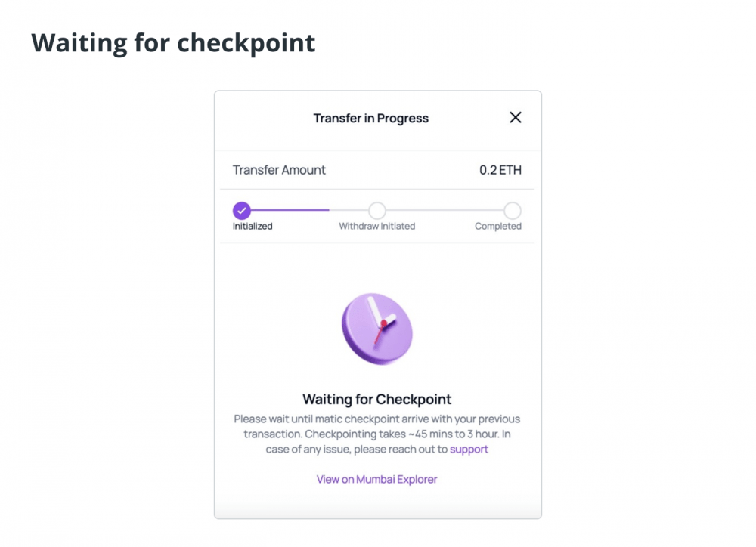
Task: Click the Initialized step label
Action: [x=253, y=226]
